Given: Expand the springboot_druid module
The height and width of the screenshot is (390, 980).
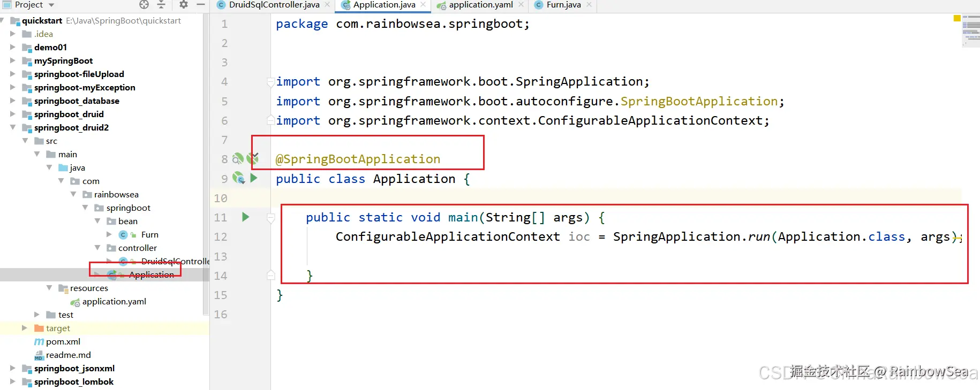Looking at the screenshot, I should [13, 114].
